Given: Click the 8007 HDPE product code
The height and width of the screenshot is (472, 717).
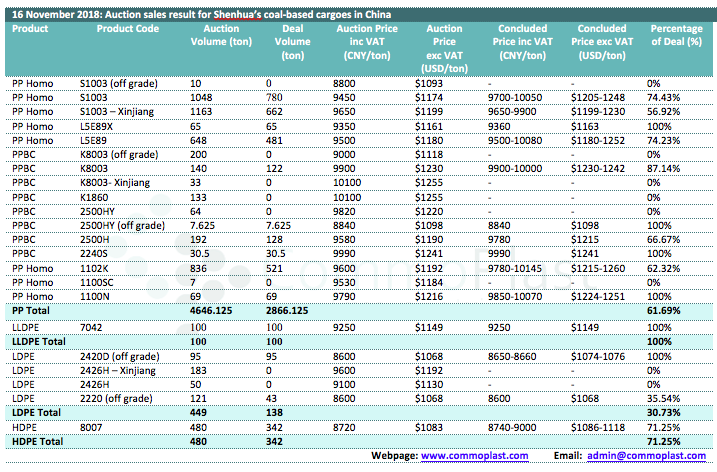Looking at the screenshot, I should [x=91, y=426].
